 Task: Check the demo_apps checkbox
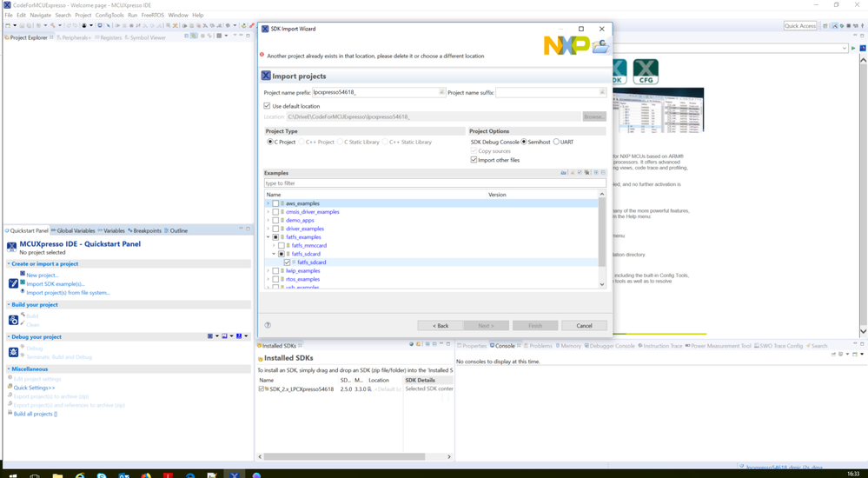click(275, 220)
